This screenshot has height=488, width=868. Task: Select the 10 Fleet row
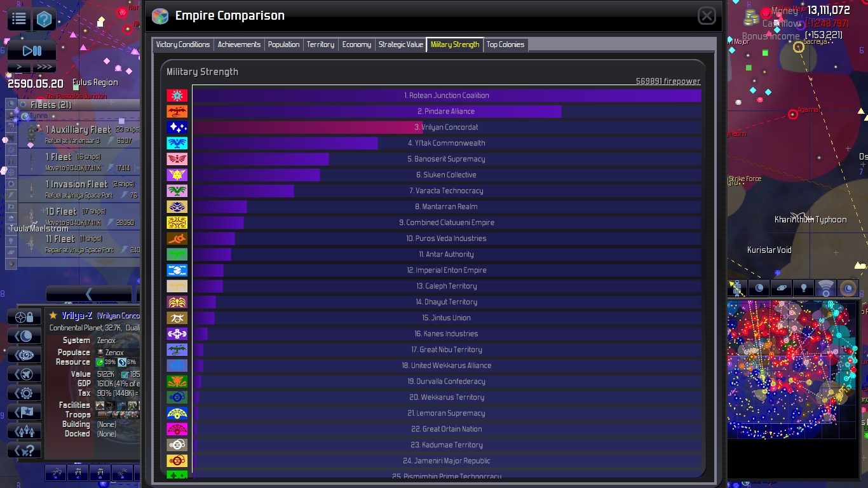[79, 217]
